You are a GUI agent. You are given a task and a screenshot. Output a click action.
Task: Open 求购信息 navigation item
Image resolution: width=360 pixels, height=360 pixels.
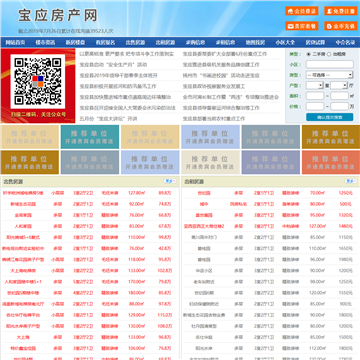point(195,42)
